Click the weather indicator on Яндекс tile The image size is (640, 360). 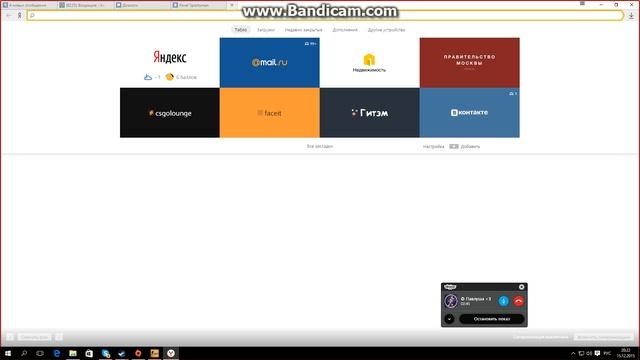[x=152, y=77]
